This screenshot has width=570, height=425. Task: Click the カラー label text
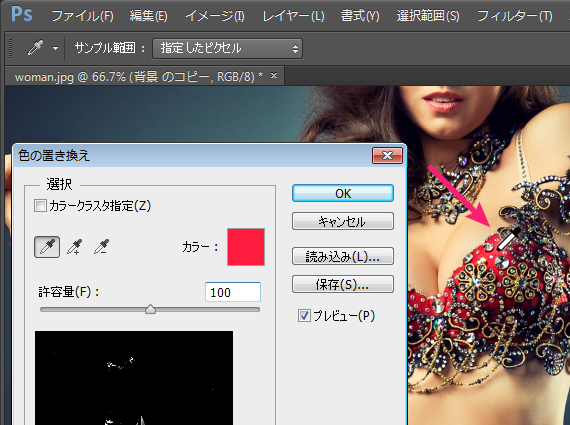(200, 247)
